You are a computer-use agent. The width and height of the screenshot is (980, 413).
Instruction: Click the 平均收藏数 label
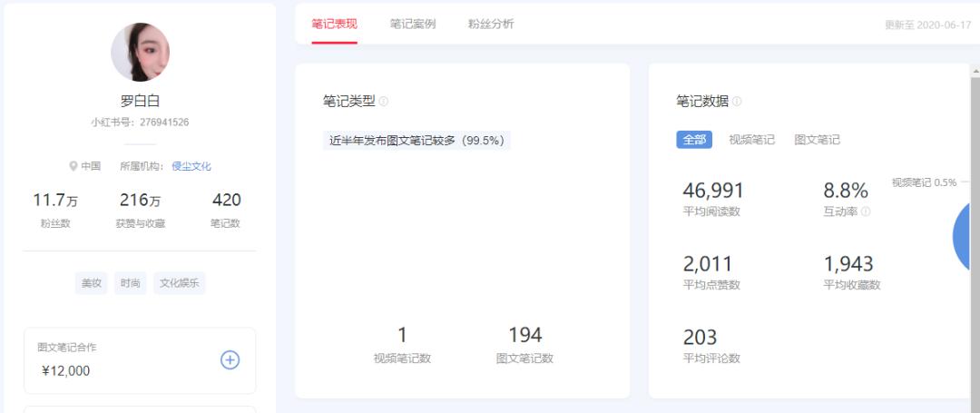pyautogui.click(x=852, y=285)
